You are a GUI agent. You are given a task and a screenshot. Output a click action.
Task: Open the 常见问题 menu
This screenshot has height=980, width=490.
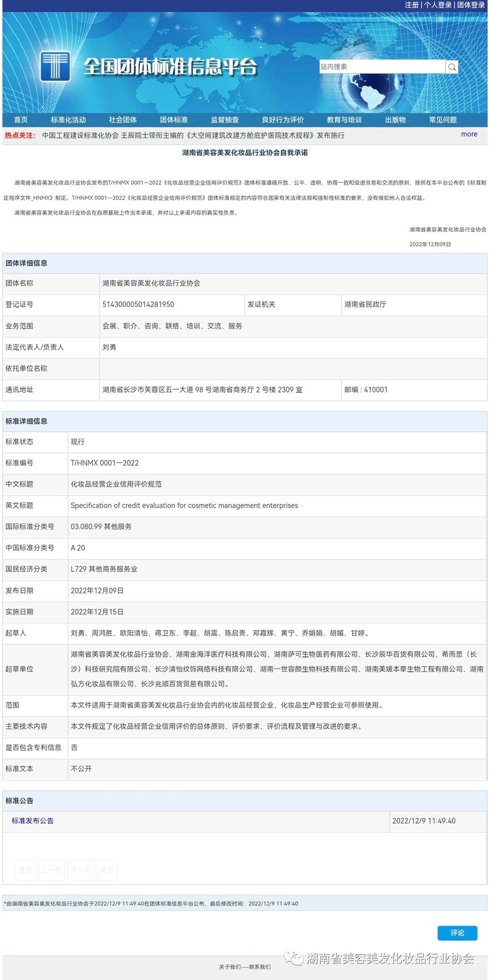(443, 120)
